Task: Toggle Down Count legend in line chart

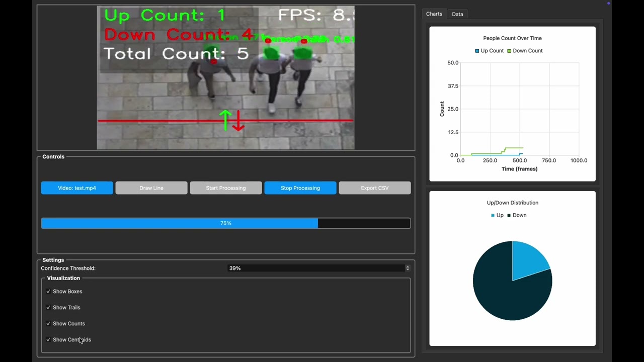Action: click(525, 51)
